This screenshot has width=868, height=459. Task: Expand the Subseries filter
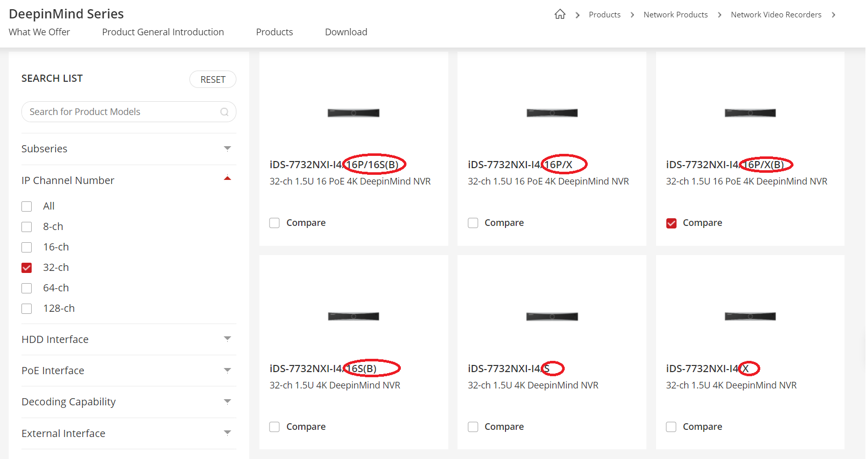click(227, 149)
